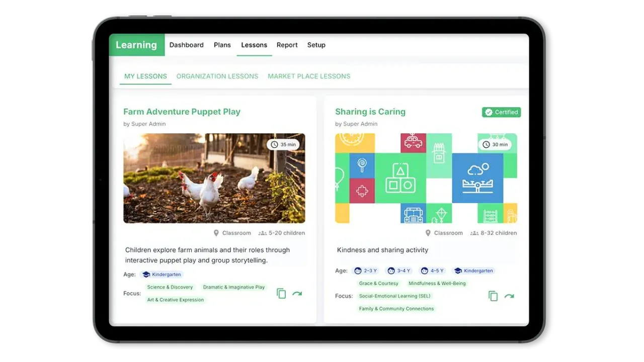Select the Dramatic & Imaginative Play tag
Screen dimensions: 644x362
(x=234, y=287)
